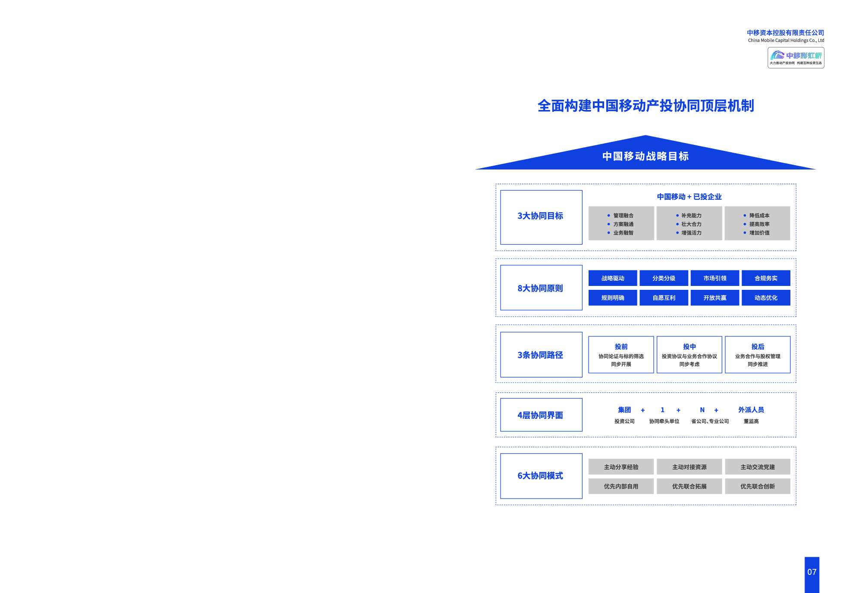This screenshot has width=868, height=593.
Task: Select the 3大协同目标 box
Action: (541, 217)
